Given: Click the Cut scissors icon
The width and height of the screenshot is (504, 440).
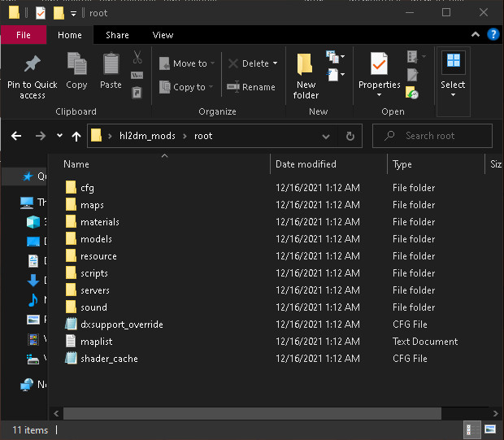Looking at the screenshot, I should pos(137,58).
